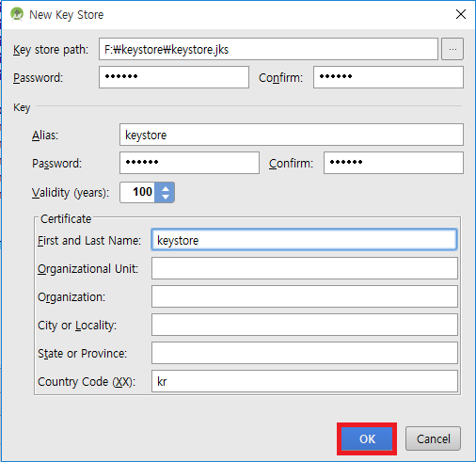Click the 'Organization:' label
This screenshot has width=476, height=462.
click(x=71, y=297)
